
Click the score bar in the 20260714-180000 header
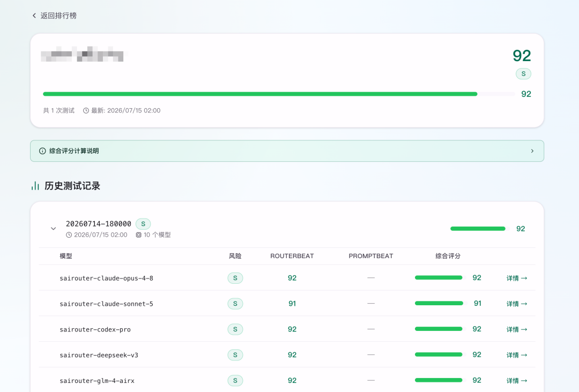click(480, 229)
